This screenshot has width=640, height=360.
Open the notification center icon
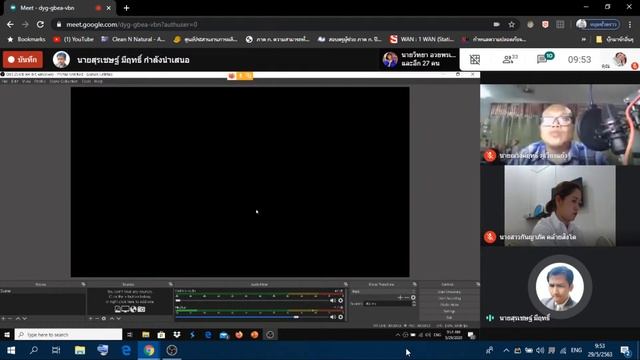pyautogui.click(x=625, y=350)
